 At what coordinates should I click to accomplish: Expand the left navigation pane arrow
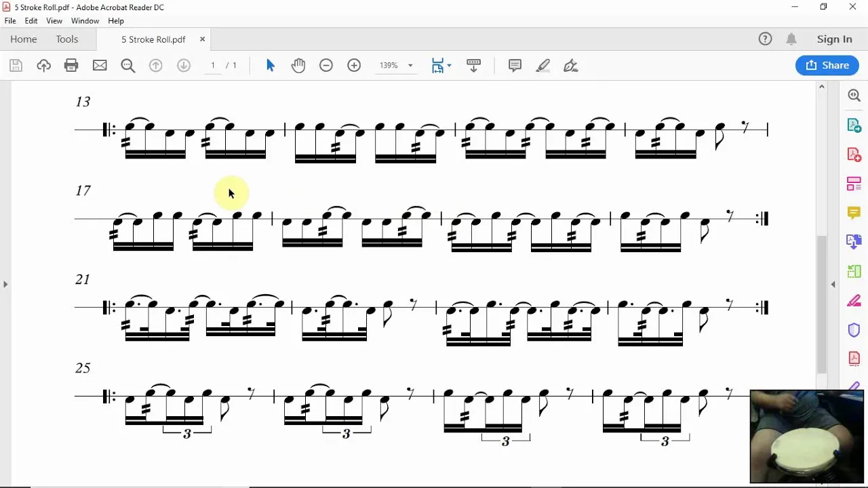pos(5,284)
